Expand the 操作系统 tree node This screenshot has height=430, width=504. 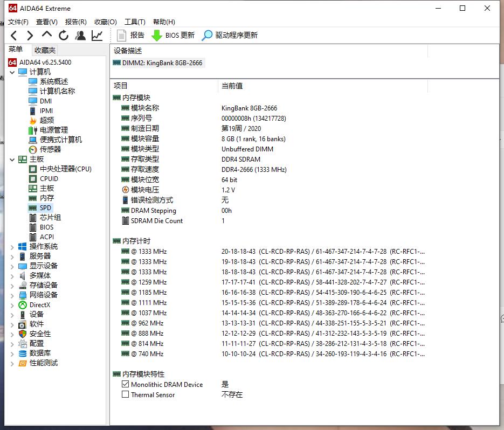tap(12, 247)
